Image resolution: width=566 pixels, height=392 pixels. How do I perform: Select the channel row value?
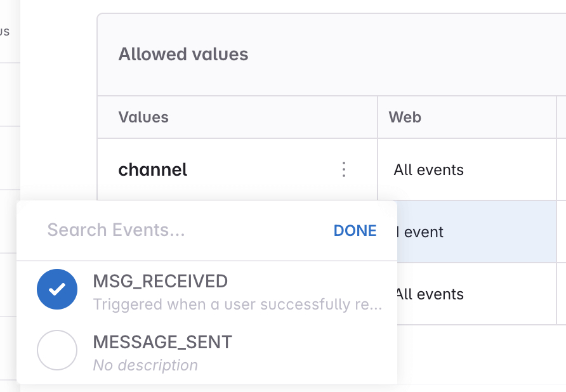152,169
